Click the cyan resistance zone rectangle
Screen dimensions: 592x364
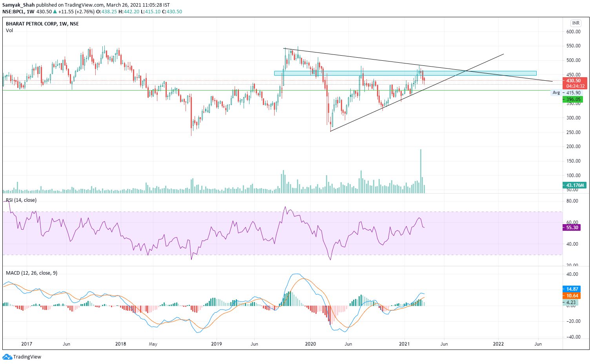click(405, 73)
